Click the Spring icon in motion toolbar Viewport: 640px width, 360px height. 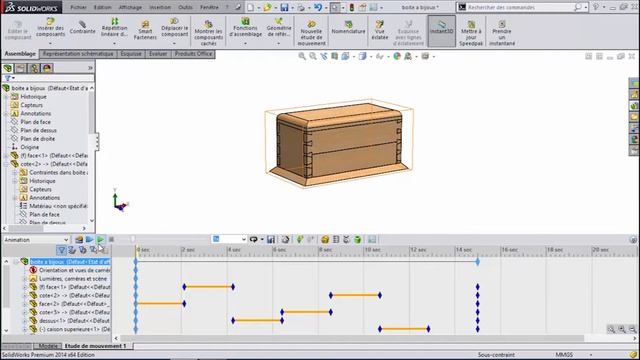point(336,240)
